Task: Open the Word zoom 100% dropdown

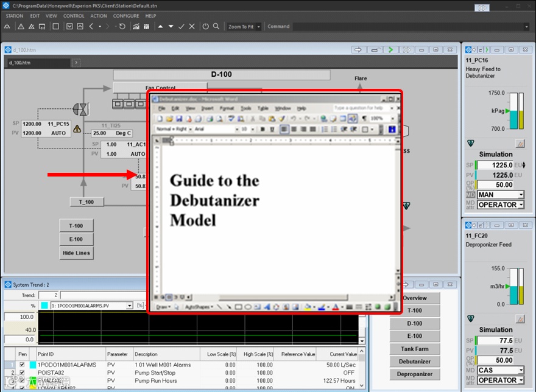Action: 392,119
